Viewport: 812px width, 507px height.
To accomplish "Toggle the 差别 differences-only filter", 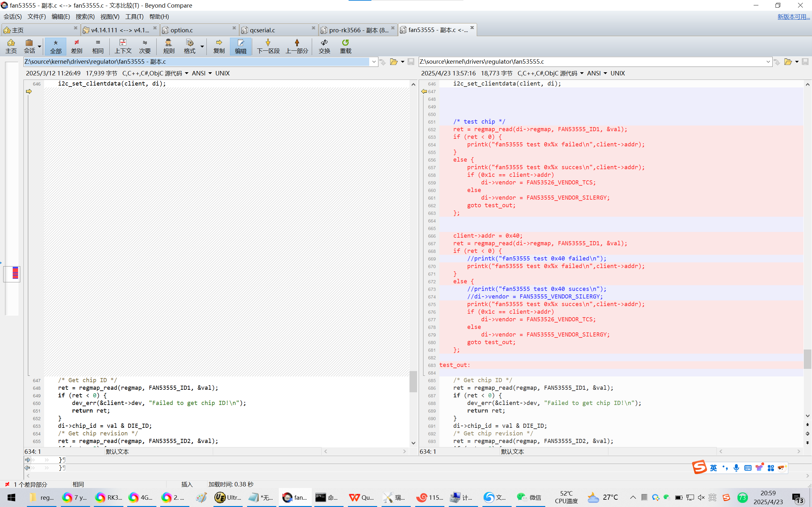I will (76, 43).
